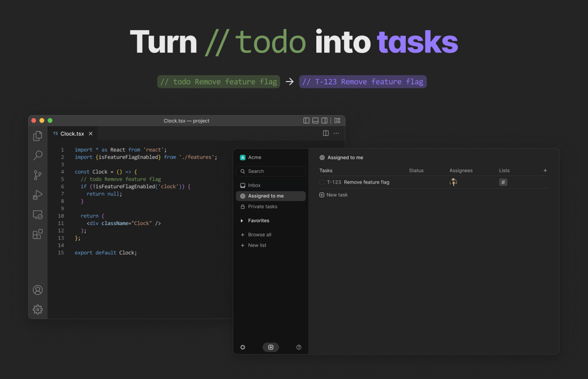This screenshot has height=379, width=588.
Task: Open the Source Control view
Action: [38, 175]
